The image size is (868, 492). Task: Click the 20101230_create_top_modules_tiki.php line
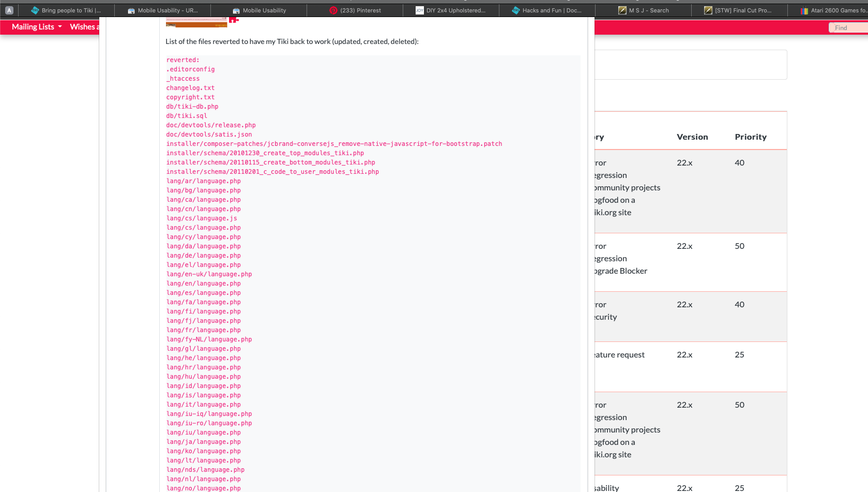[x=265, y=153]
